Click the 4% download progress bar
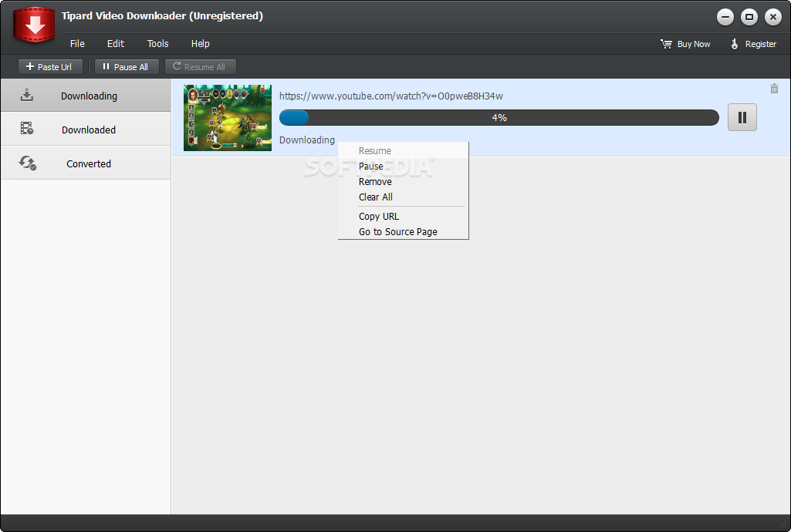 (499, 117)
